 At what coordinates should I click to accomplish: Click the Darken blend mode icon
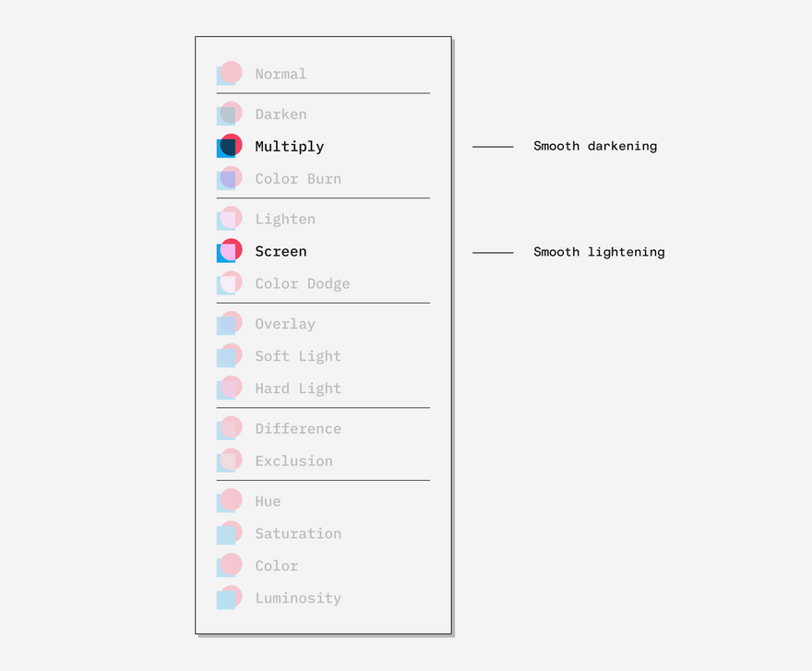(230, 114)
